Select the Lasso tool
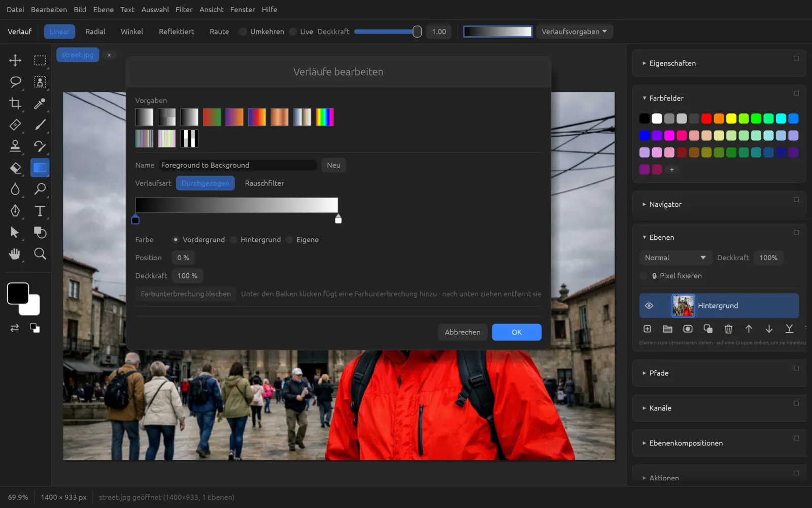This screenshot has height=508, width=812. pyautogui.click(x=15, y=82)
